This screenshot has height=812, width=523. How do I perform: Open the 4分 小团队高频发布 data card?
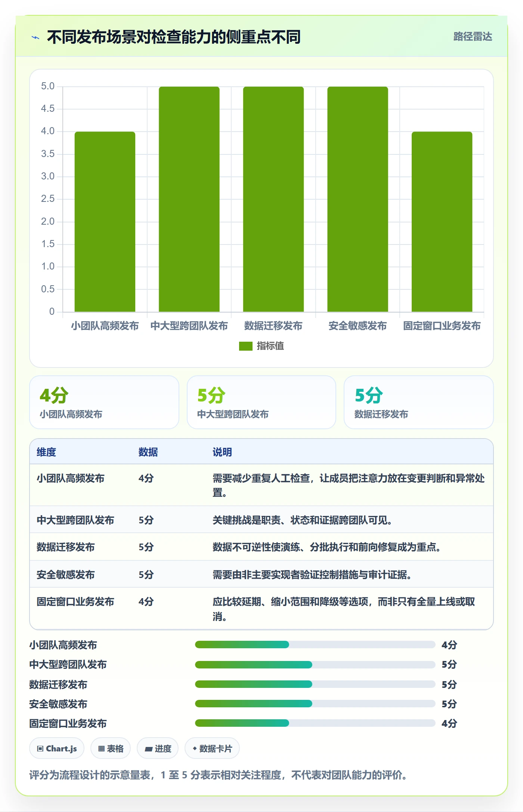pos(104,402)
